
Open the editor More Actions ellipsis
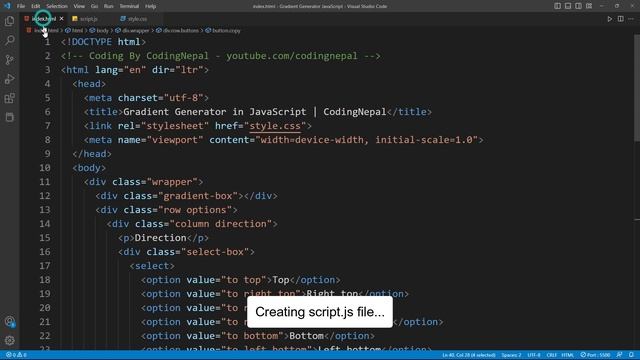click(631, 19)
